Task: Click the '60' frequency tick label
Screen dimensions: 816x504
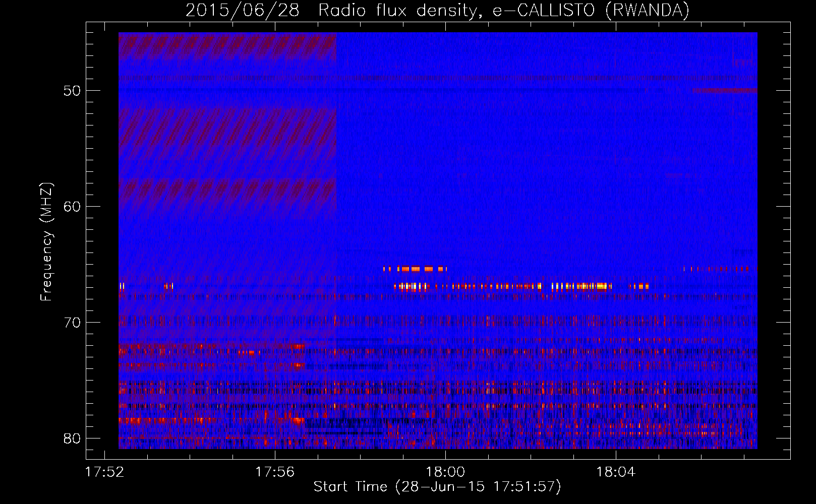Action: [73, 207]
